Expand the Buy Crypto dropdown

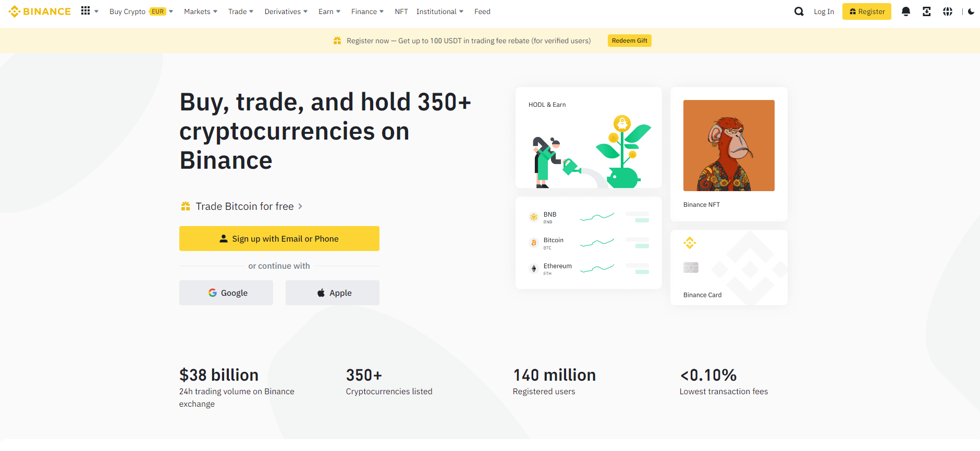[x=141, y=11]
